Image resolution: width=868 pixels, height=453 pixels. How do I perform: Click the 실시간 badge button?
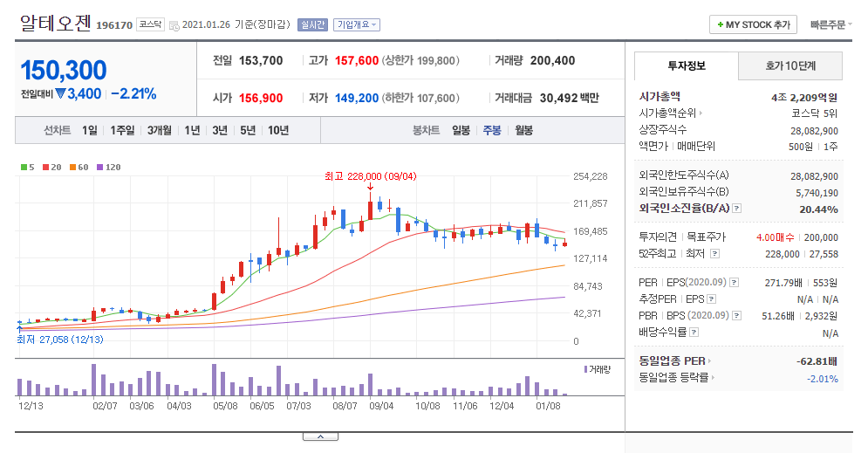tap(313, 25)
